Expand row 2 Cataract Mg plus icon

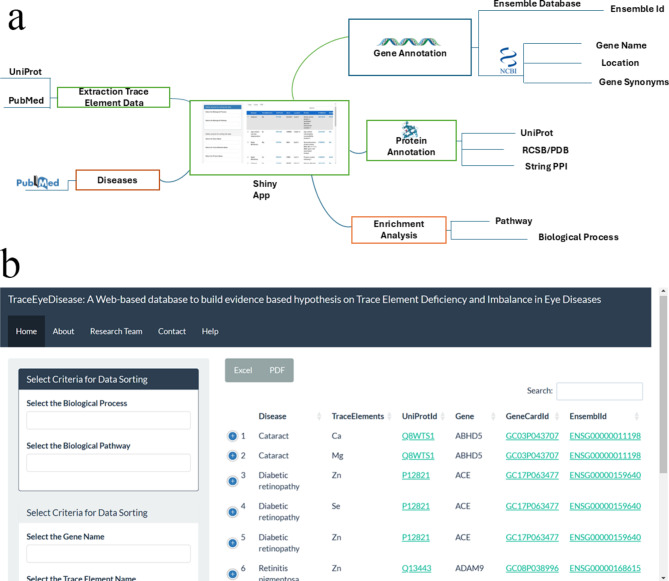tap(233, 456)
